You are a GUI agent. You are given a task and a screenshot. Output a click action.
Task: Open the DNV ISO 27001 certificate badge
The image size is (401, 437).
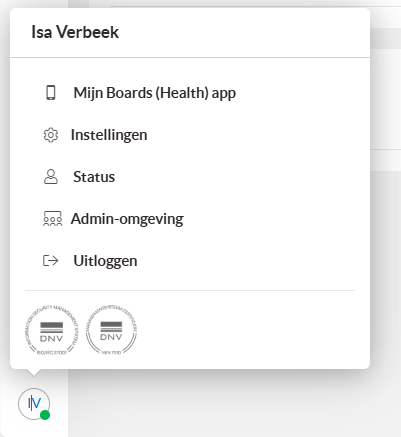[x=52, y=331]
